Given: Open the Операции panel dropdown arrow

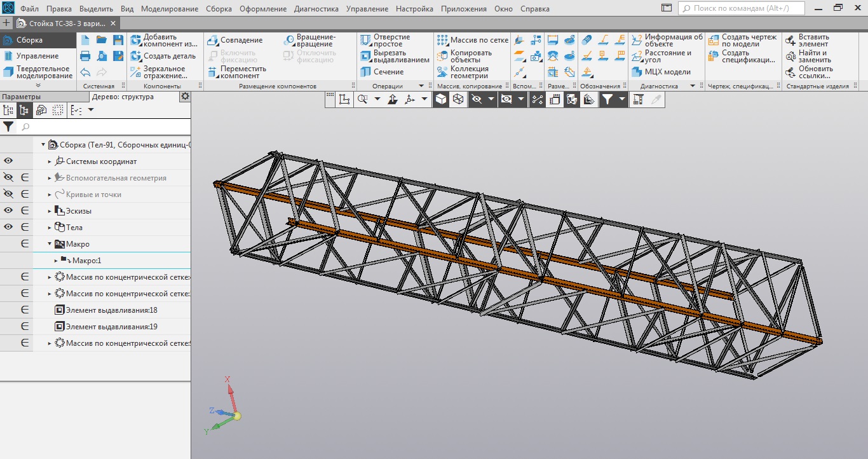Looking at the screenshot, I should (421, 86).
